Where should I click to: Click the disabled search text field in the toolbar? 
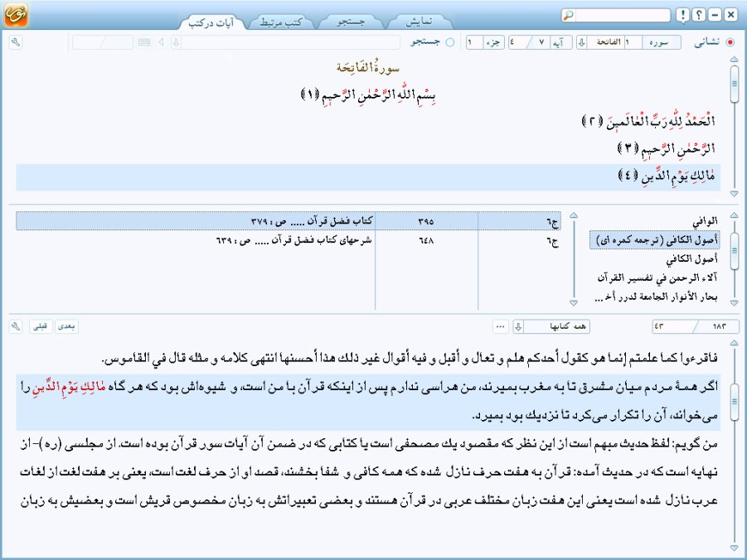click(291, 42)
